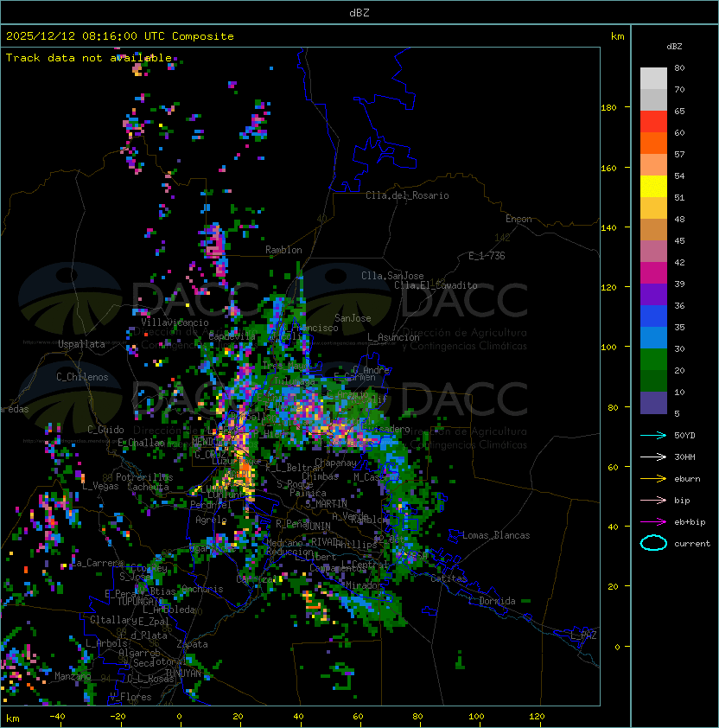Image resolution: width=719 pixels, height=728 pixels.
Task: Pick the magenta 39-42 dBZ swatch
Action: [x=653, y=273]
